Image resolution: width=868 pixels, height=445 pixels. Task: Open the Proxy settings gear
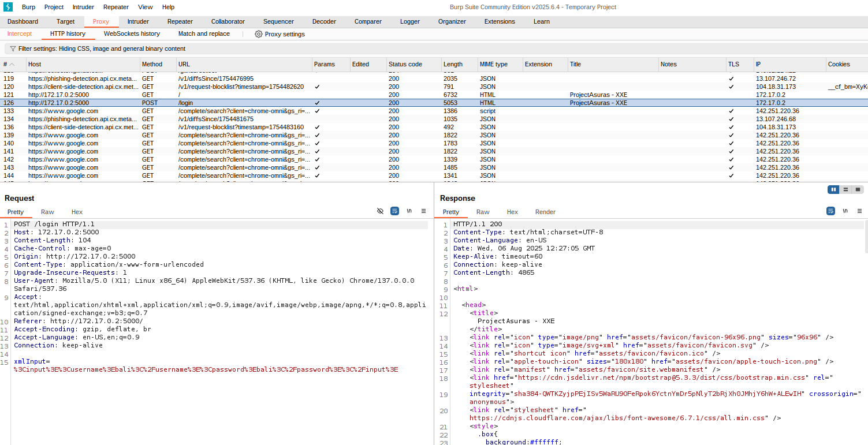(259, 34)
